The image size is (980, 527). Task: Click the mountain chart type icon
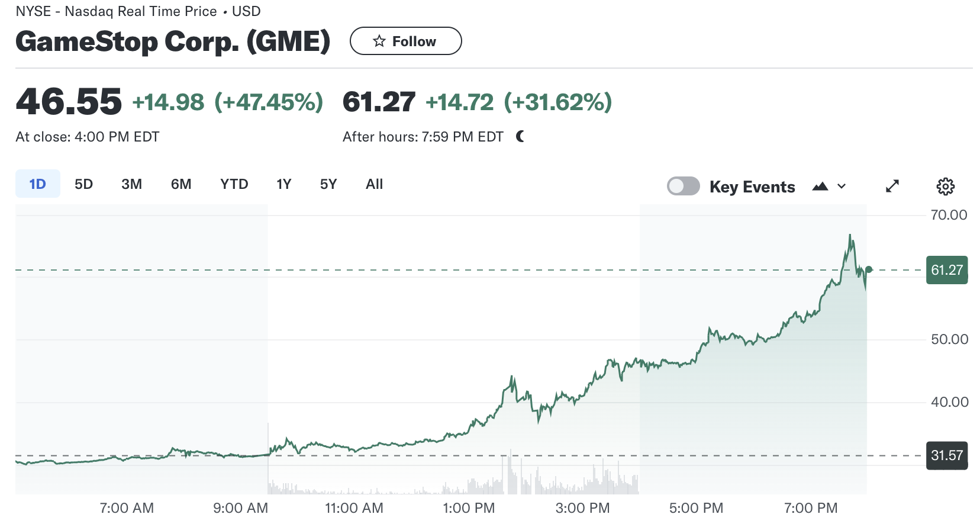point(820,187)
